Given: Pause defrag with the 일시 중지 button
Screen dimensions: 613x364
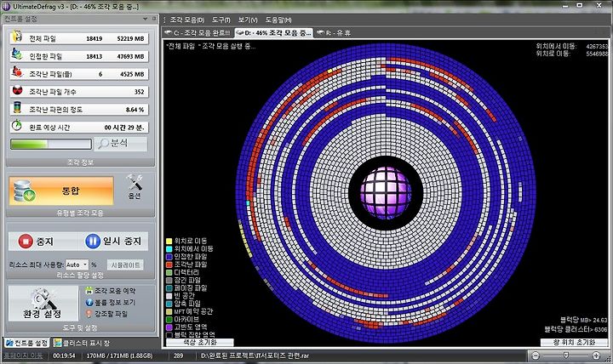Looking at the screenshot, I should tap(113, 241).
